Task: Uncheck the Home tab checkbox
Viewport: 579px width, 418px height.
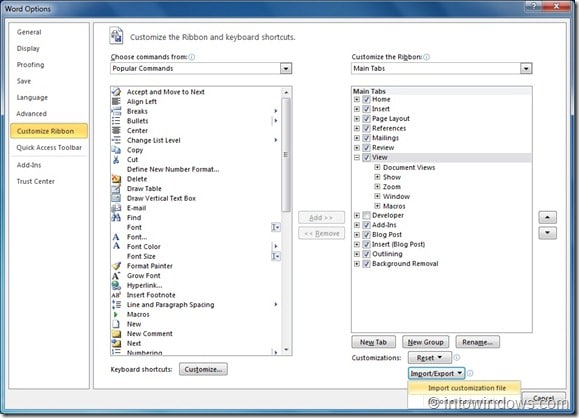Action: (x=366, y=99)
